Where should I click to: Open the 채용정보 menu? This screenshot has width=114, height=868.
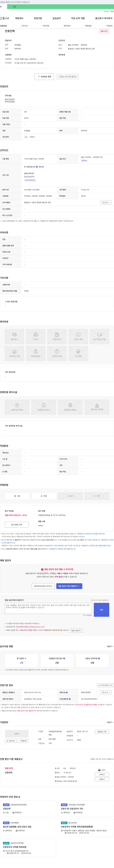pyautogui.click(x=19, y=18)
